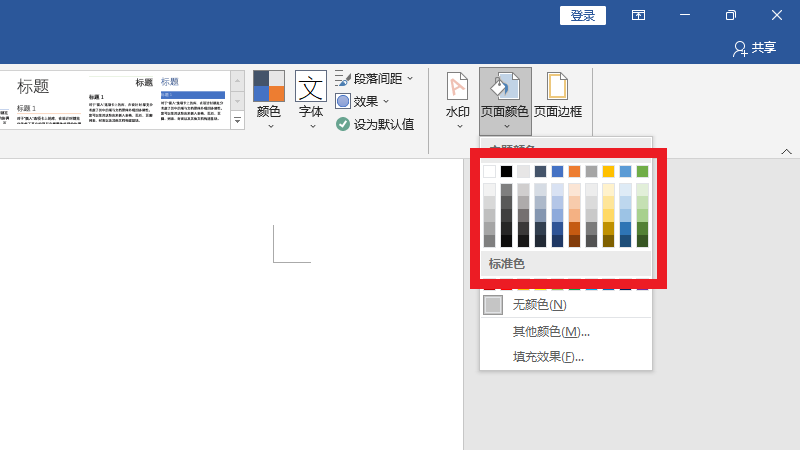Open Ribbon Display Options in title bar
The image size is (800, 450).
pyautogui.click(x=638, y=15)
